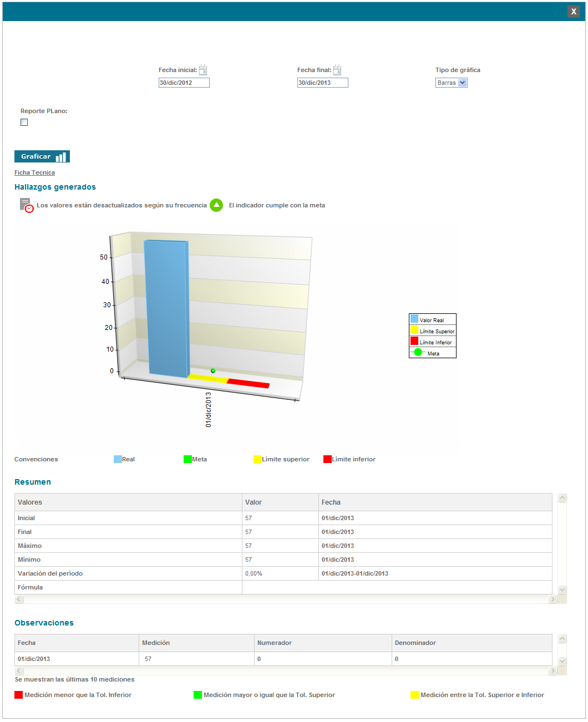Click the Valor Real legend entry

pos(432,320)
